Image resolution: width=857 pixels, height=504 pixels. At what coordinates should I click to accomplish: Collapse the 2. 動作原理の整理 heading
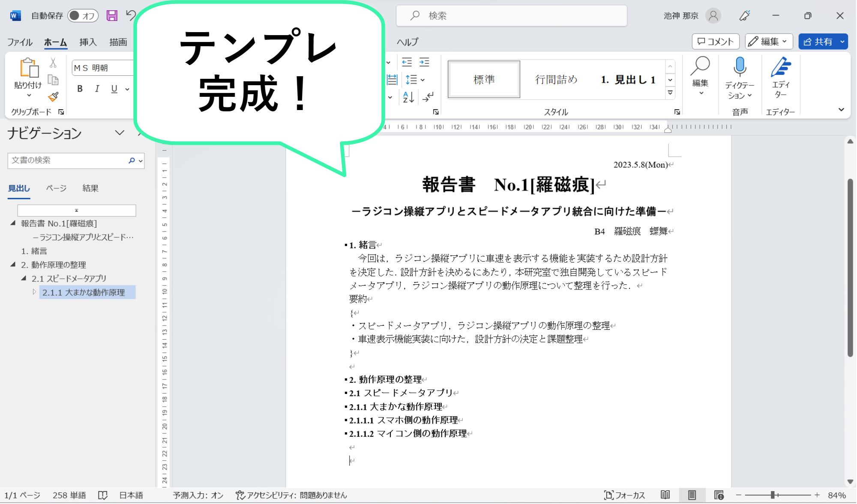13,265
